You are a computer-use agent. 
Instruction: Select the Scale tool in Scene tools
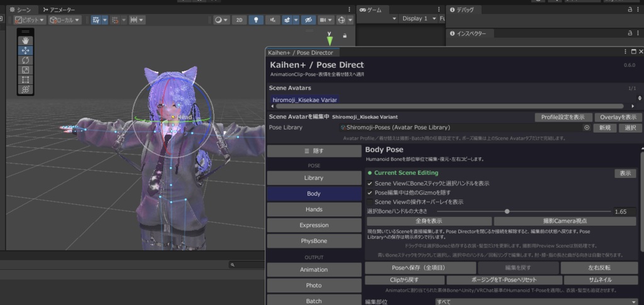[25, 70]
